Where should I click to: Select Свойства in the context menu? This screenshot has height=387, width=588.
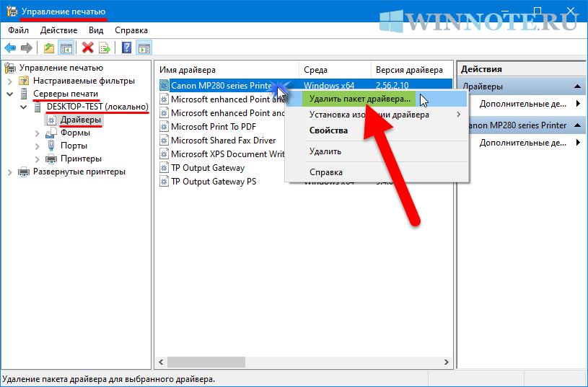tap(328, 130)
